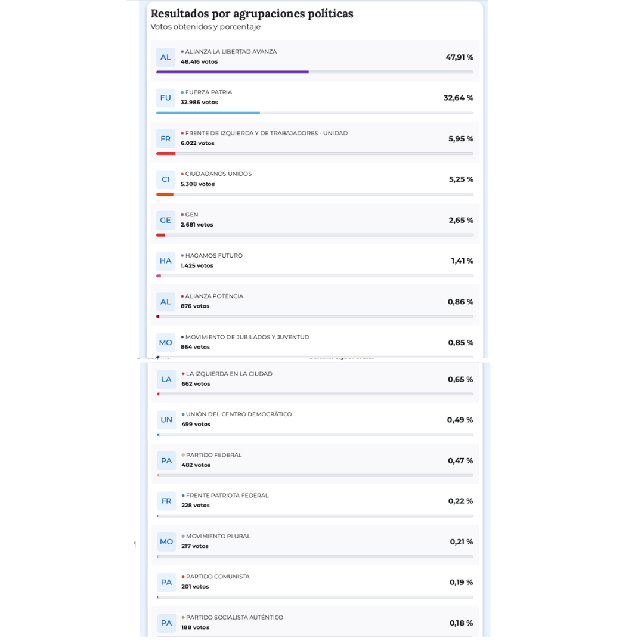Click the light blue Fuerza Patria progress bar
The height and width of the screenshot is (644, 644).
tap(208, 113)
